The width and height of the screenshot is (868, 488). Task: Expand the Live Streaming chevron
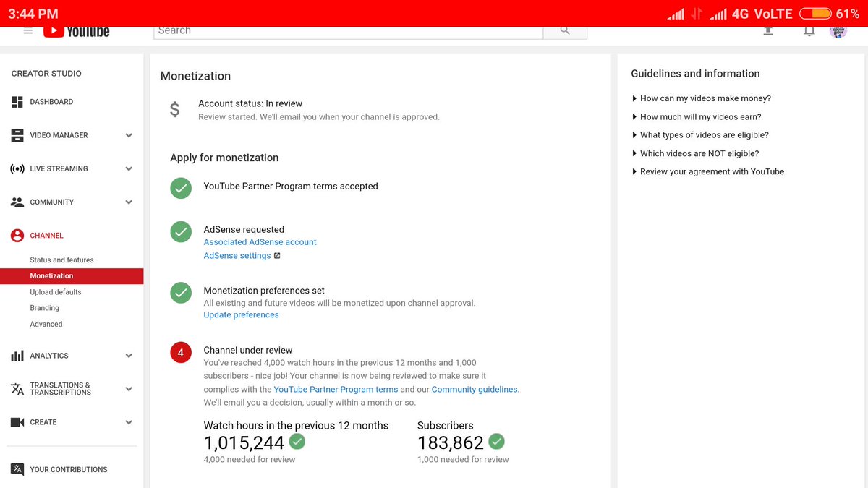pyautogui.click(x=129, y=168)
